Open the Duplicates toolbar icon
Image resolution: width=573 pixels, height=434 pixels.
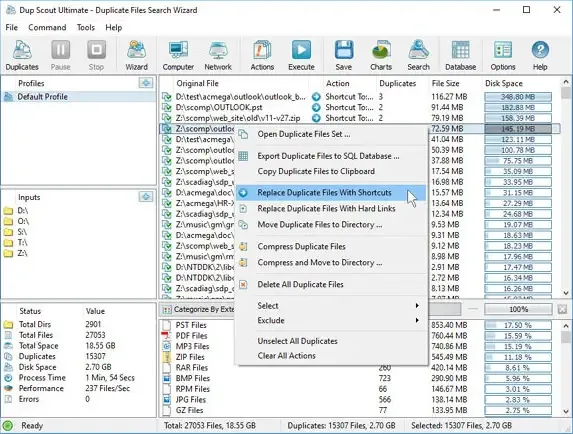22,55
